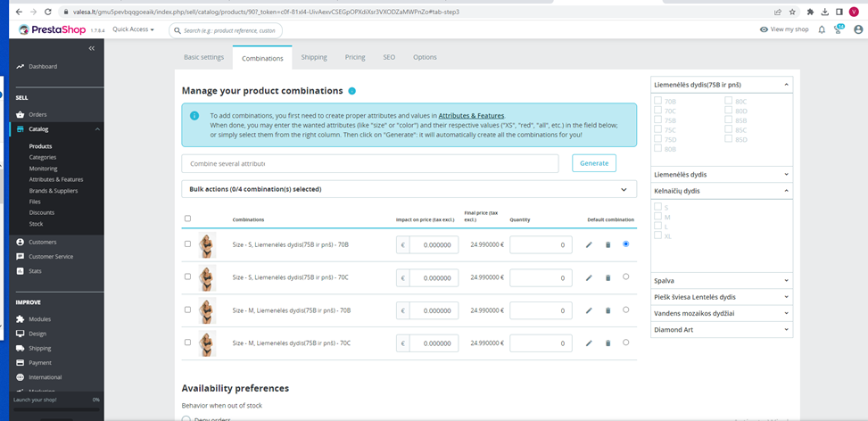Set Size M 70B as default combination
Viewport: 868px width, 421px height.
tap(625, 310)
